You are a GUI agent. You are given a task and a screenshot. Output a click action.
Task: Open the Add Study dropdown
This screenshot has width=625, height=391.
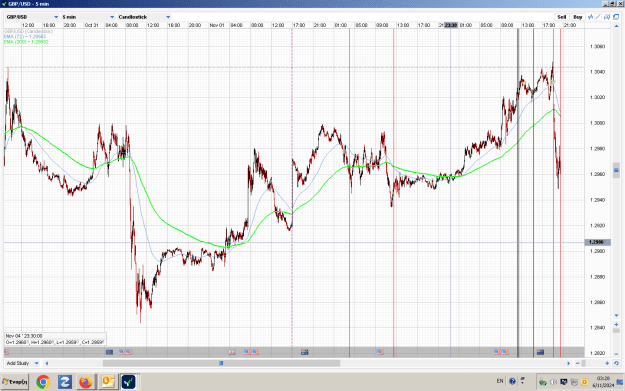pos(22,363)
